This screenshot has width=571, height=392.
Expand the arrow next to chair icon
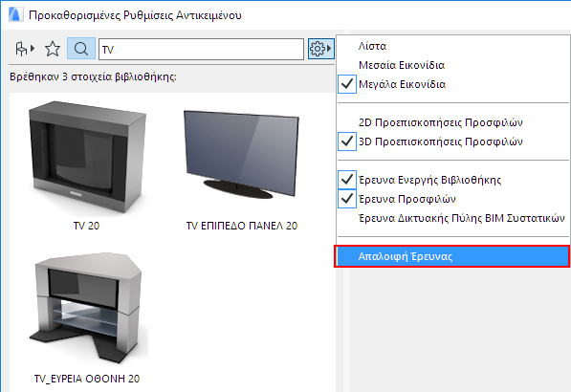click(x=33, y=48)
